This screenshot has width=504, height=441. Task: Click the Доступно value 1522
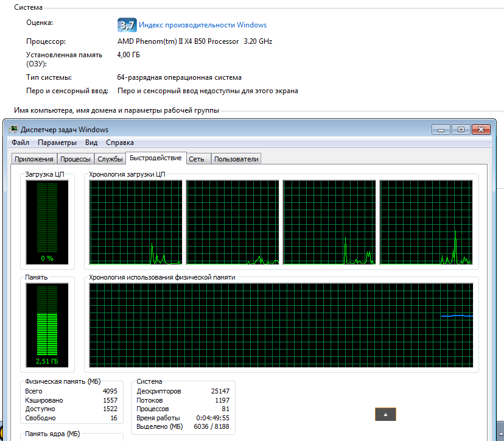pyautogui.click(x=110, y=409)
